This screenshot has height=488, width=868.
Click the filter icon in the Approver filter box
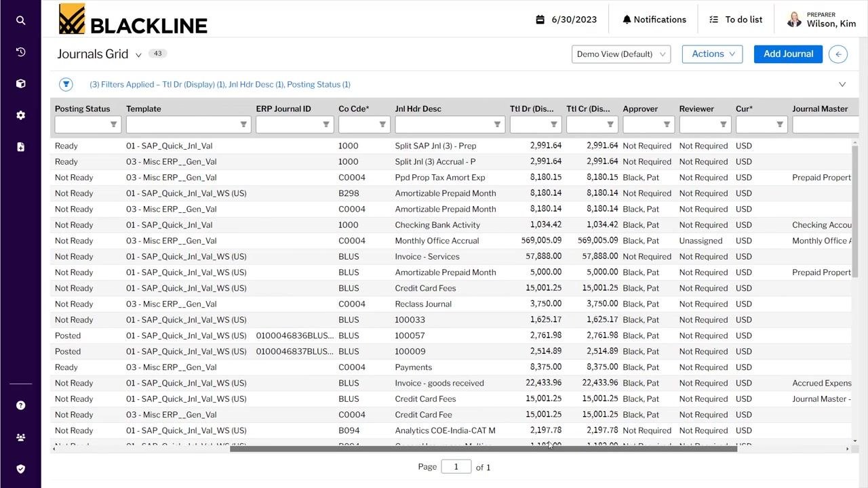(667, 125)
